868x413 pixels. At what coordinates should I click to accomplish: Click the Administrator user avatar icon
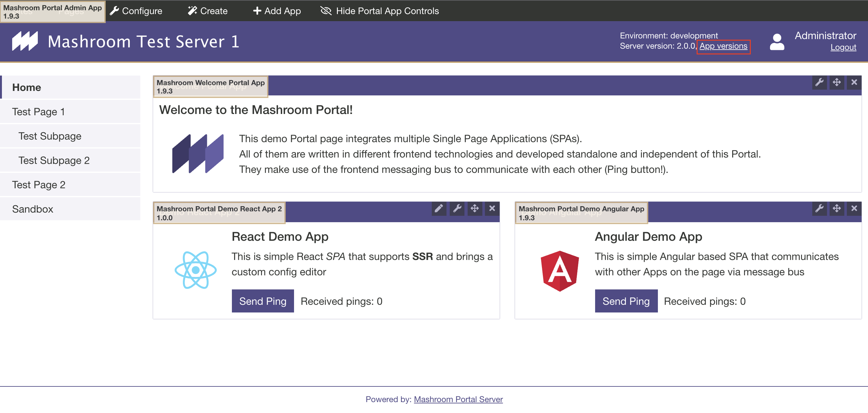point(777,42)
